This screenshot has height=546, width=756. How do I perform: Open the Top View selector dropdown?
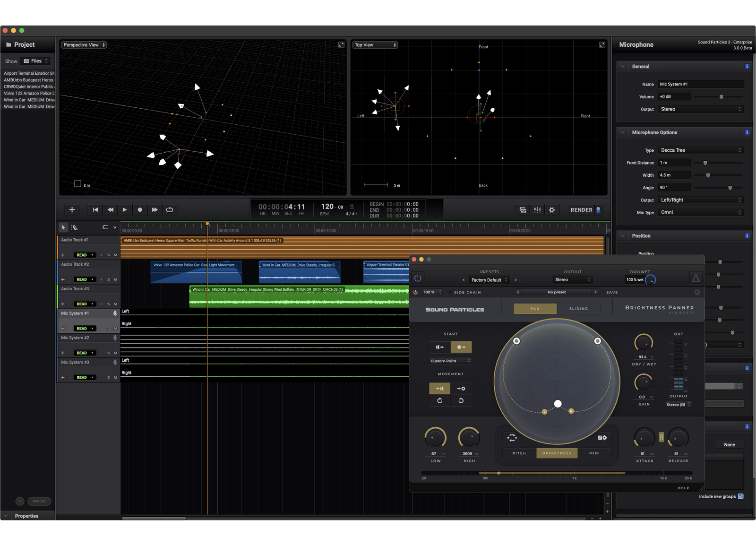point(375,45)
